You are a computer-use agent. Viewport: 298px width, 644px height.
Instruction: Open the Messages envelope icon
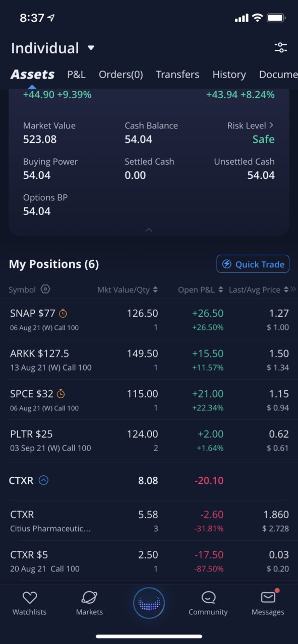268,597
